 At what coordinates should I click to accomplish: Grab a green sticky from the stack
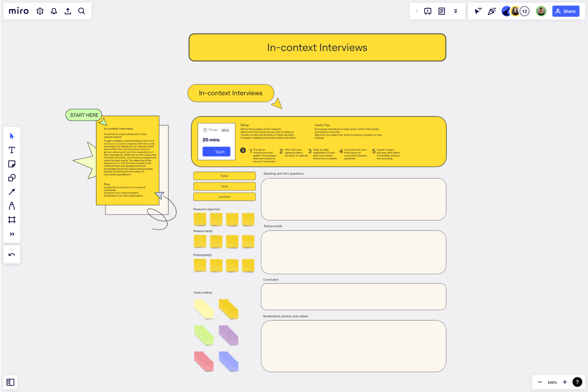pyautogui.click(x=204, y=335)
